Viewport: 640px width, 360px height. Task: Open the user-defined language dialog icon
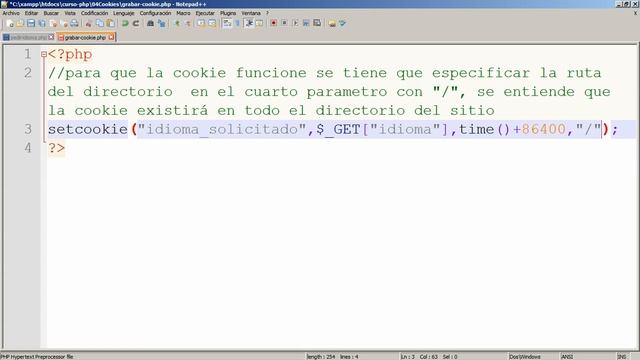pyautogui.click(x=260, y=24)
